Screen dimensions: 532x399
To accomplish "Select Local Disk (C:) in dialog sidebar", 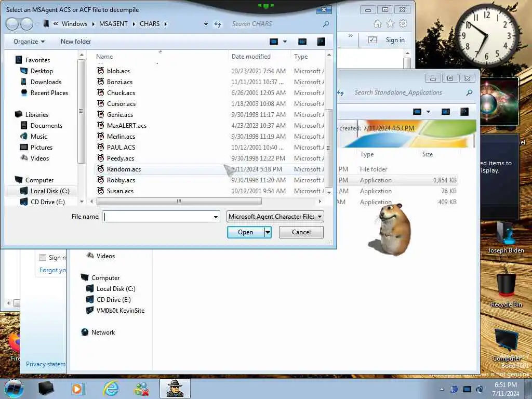I will 50,191.
